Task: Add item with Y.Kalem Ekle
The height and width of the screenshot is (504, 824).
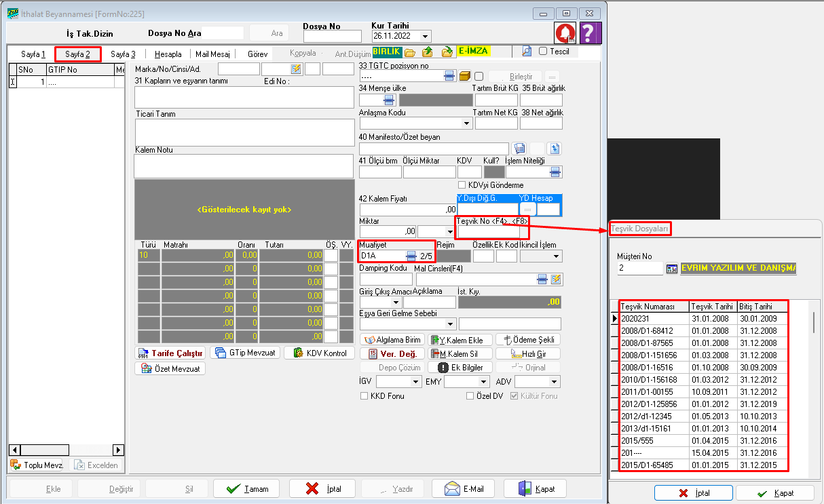Action: point(460,340)
